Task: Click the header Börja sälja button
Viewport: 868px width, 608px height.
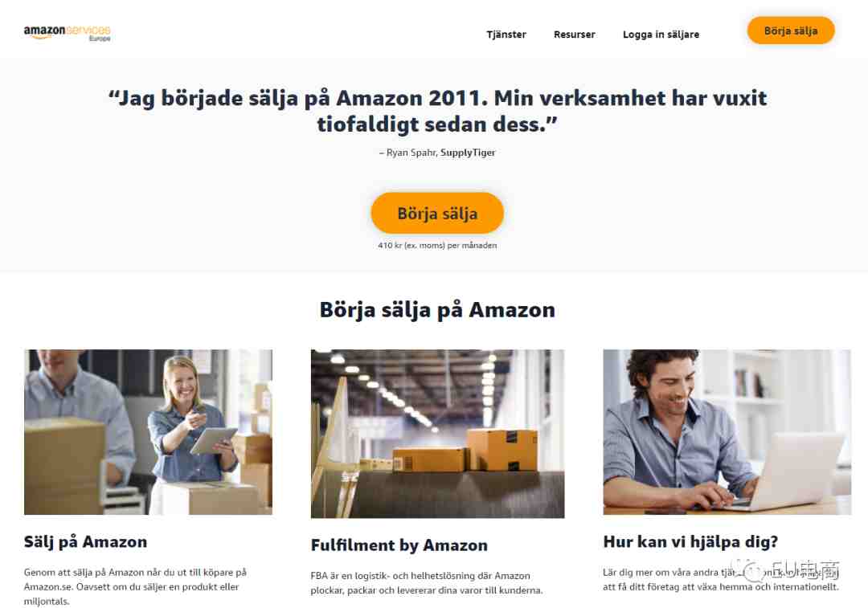Action: point(791,31)
